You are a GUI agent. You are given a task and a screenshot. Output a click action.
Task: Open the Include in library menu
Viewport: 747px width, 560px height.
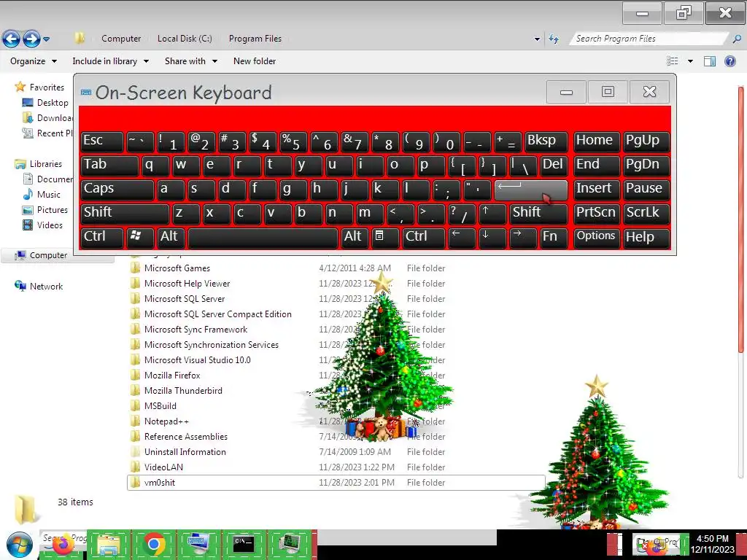click(111, 61)
